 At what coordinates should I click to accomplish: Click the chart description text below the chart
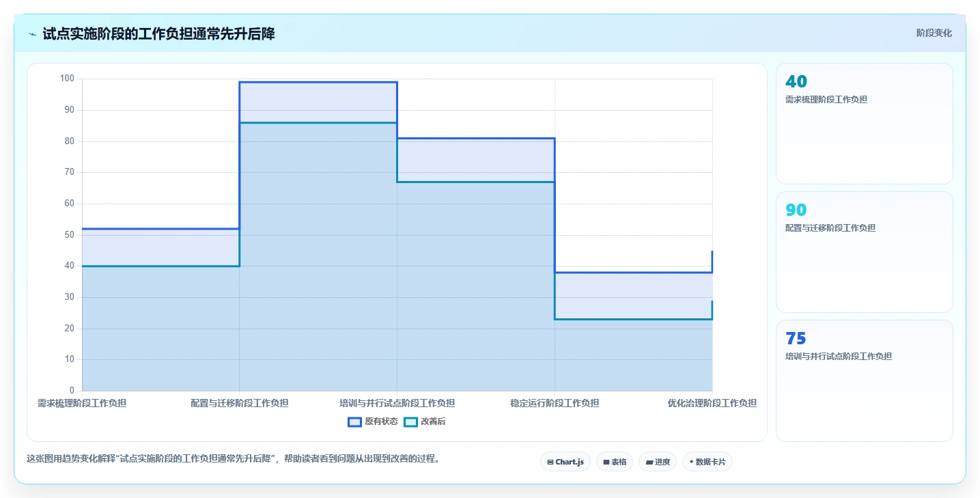click(x=233, y=458)
